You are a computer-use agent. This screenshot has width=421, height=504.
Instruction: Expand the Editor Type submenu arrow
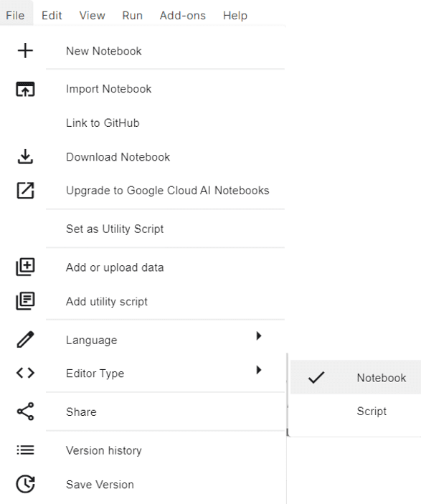tap(259, 370)
